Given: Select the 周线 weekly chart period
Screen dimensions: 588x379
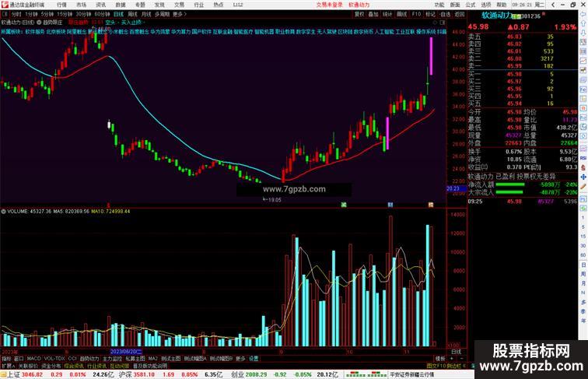Looking at the screenshot, I should tap(132, 14).
